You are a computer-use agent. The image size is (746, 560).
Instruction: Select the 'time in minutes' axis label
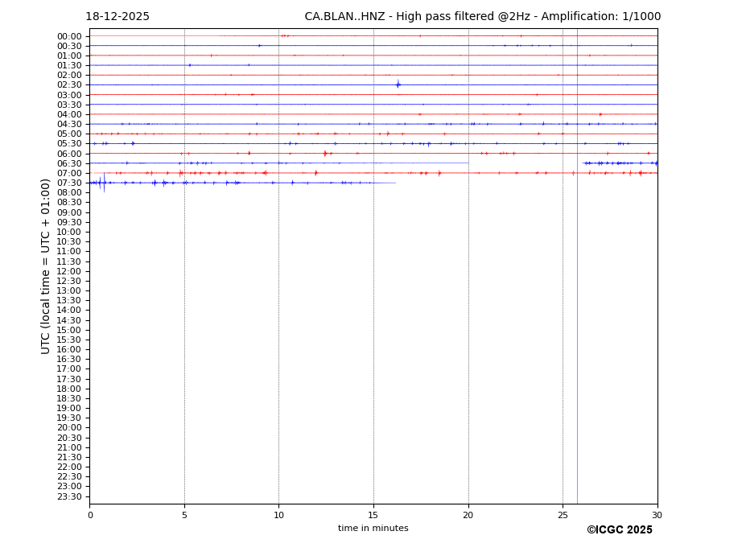373,529
